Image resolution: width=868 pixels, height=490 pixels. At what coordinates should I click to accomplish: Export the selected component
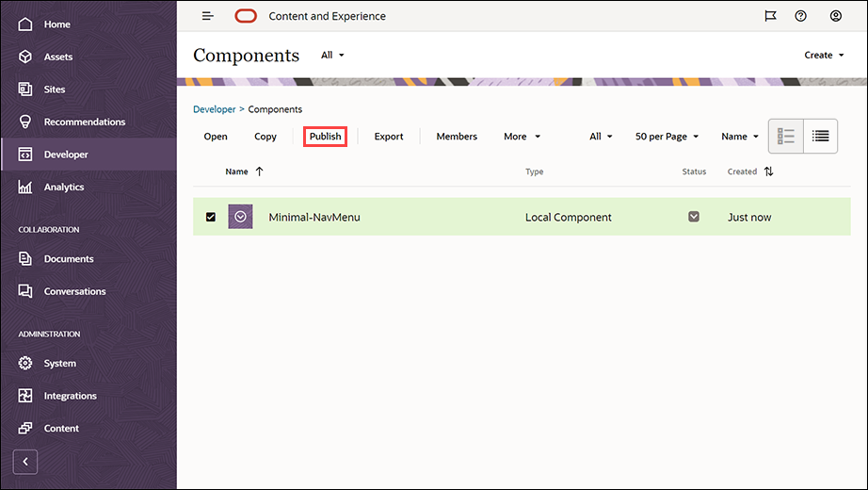(389, 137)
